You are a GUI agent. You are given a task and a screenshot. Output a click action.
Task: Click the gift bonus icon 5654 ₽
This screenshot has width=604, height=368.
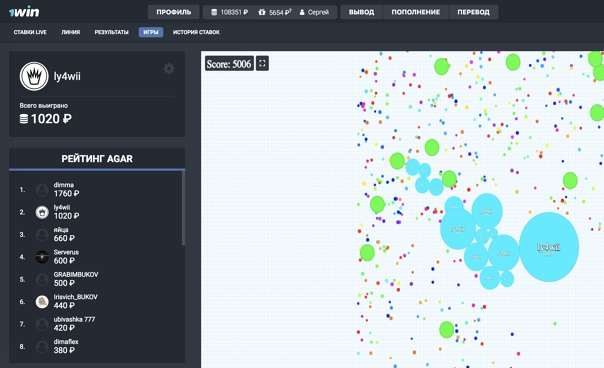tap(262, 12)
